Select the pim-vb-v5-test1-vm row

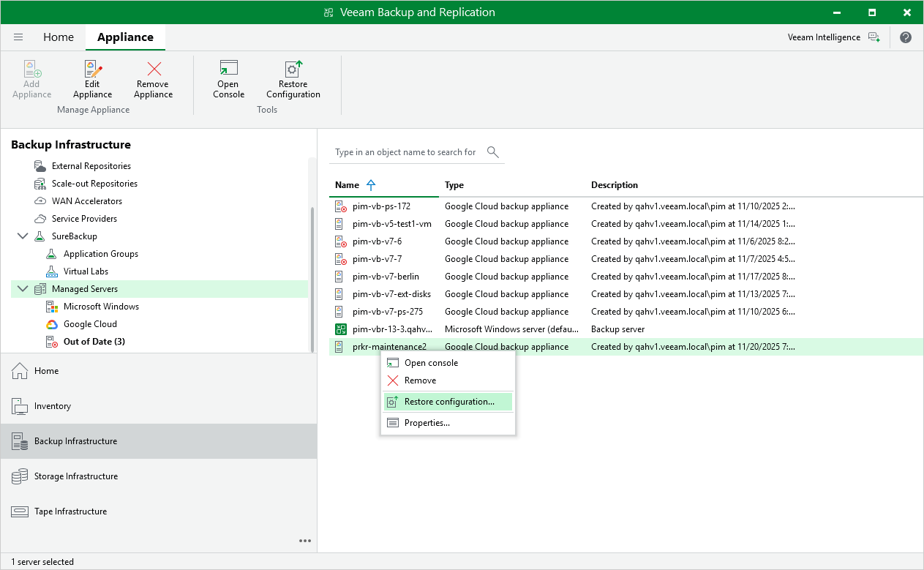point(626,224)
